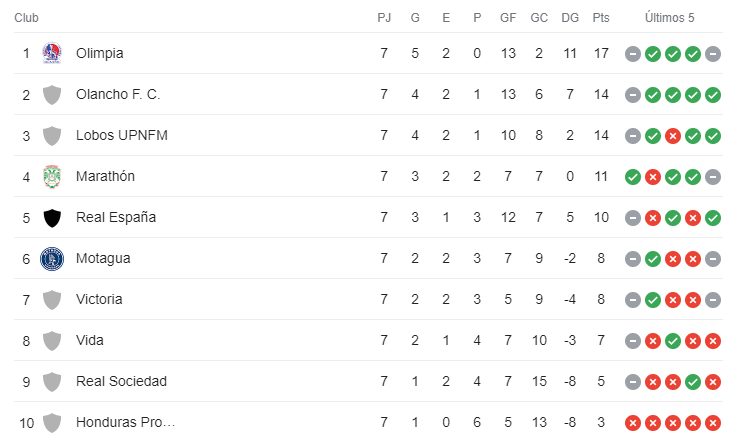Click the DG column header
The height and width of the screenshot is (444, 738).
point(570,18)
